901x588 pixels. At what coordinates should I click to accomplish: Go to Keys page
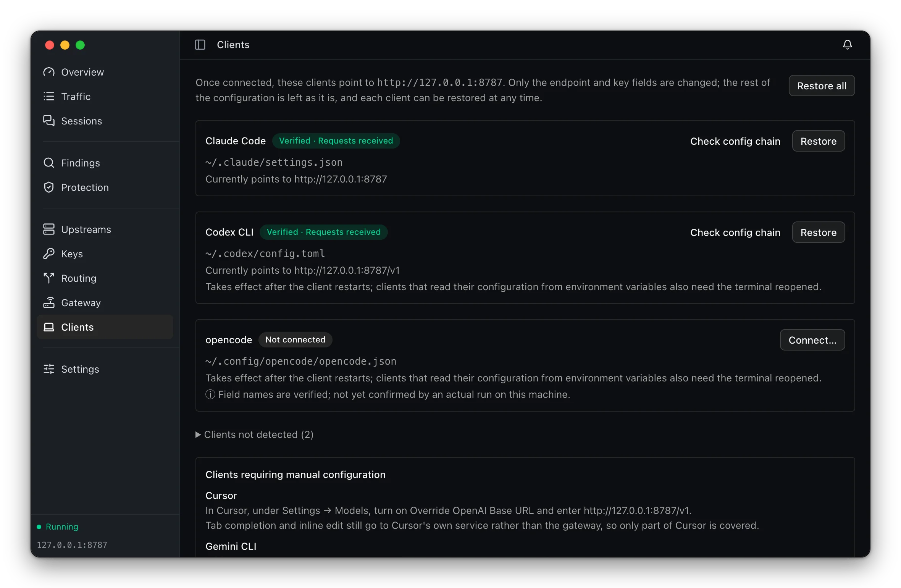105,254
